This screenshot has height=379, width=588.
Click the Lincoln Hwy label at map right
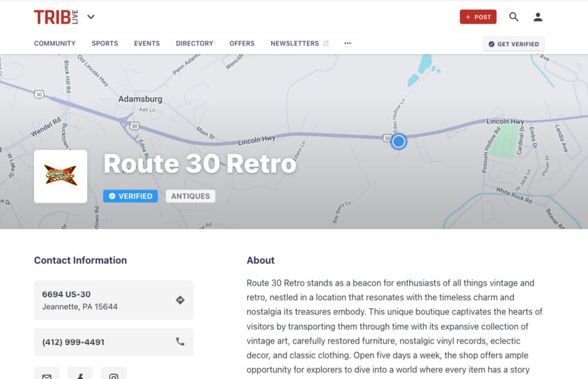tap(505, 122)
